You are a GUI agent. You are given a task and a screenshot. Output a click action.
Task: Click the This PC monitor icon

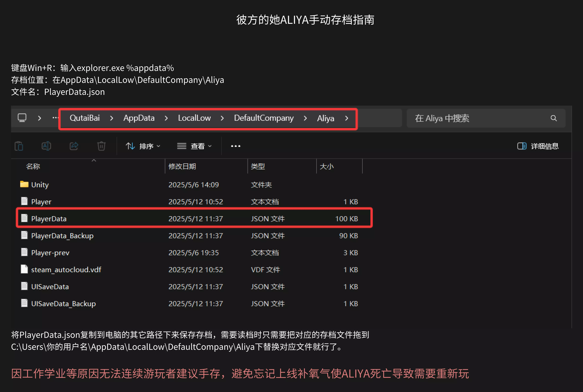(x=22, y=118)
